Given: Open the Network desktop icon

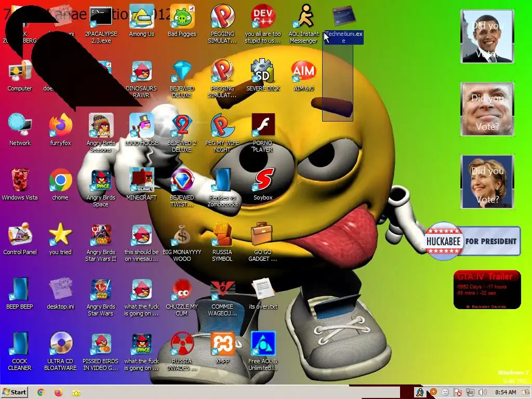Looking at the screenshot, I should pos(20,130).
